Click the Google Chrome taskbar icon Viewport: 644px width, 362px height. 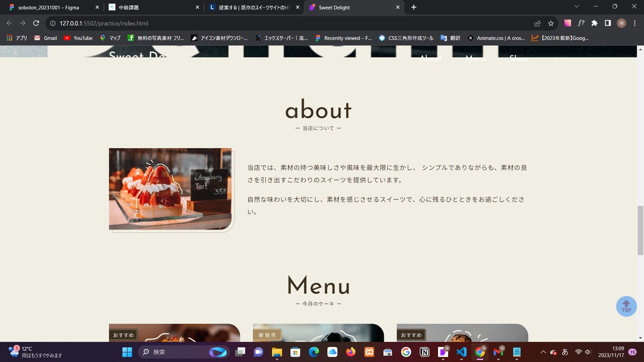[480, 352]
